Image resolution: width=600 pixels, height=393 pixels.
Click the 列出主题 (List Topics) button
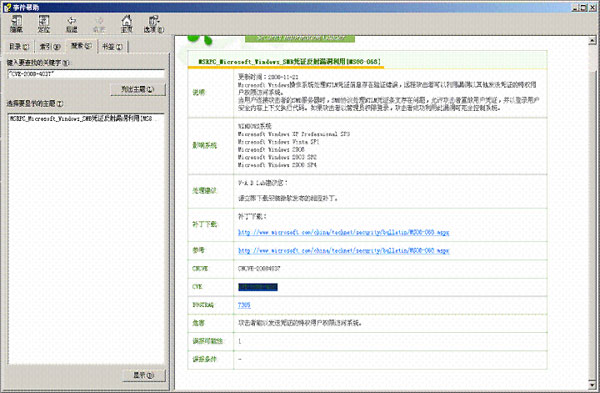point(138,89)
